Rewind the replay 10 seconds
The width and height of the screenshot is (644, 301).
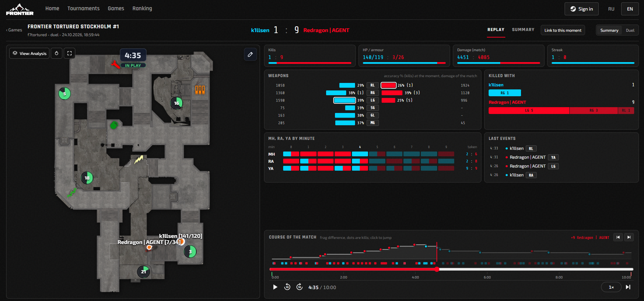tap(287, 287)
